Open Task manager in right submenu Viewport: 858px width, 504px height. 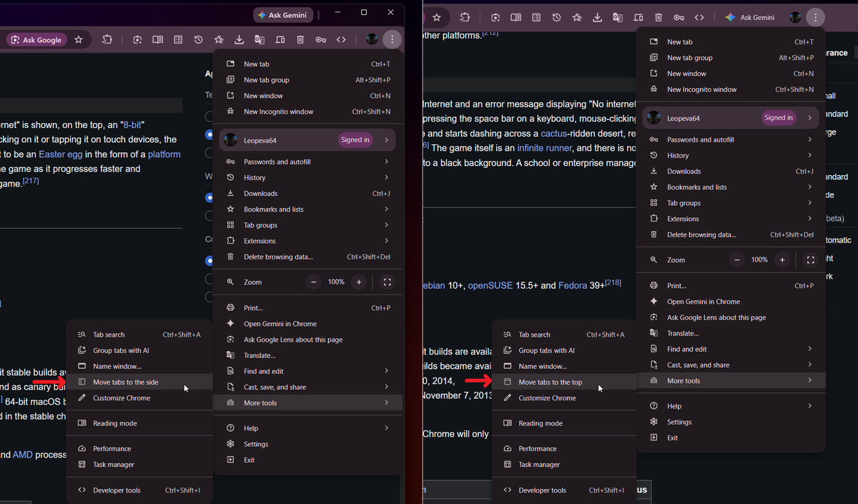point(564,465)
